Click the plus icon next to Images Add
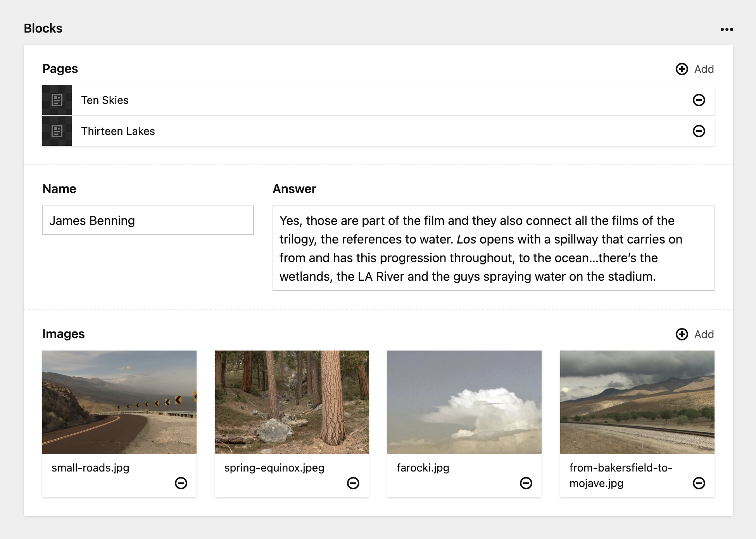 682,334
